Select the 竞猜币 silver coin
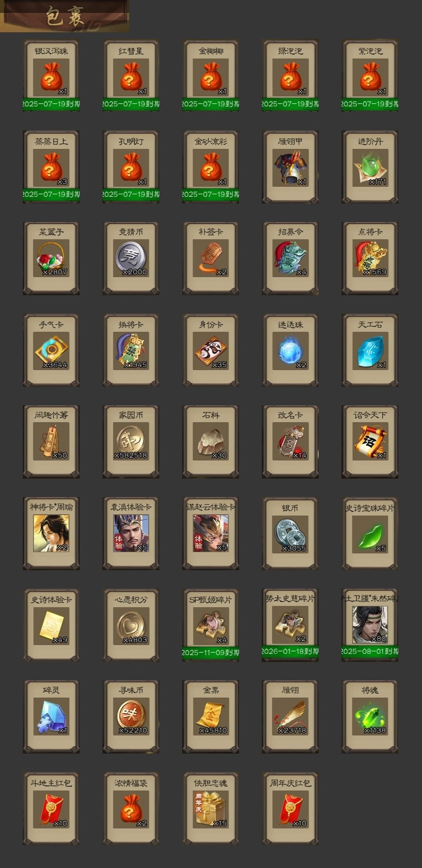Image resolution: width=422 pixels, height=868 pixels. coord(131,258)
